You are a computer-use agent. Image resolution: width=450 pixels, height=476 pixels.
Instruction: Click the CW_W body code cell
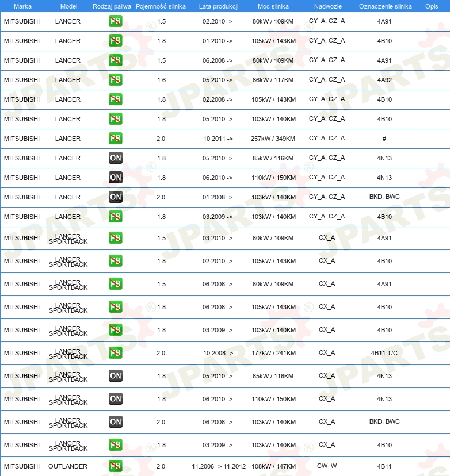coord(327,466)
